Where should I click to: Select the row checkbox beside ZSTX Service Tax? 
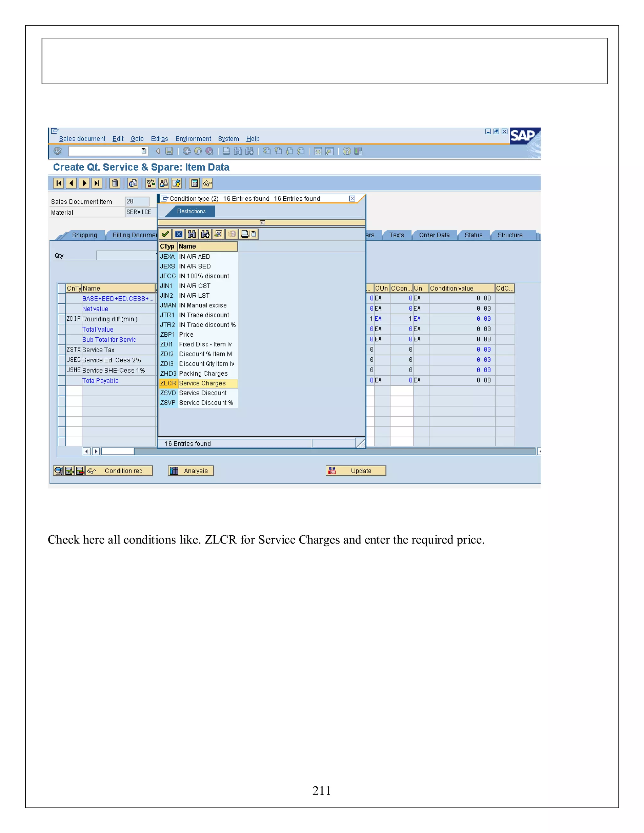[61, 350]
